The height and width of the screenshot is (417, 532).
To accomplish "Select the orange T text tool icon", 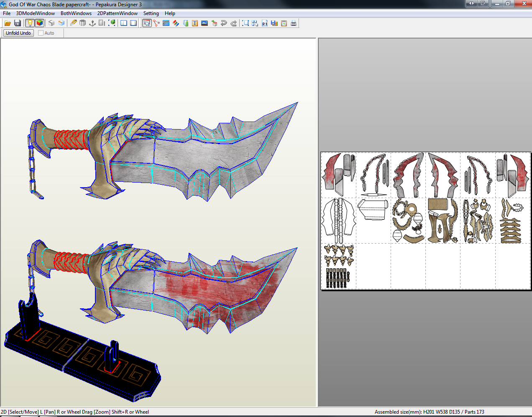I will coord(195,23).
